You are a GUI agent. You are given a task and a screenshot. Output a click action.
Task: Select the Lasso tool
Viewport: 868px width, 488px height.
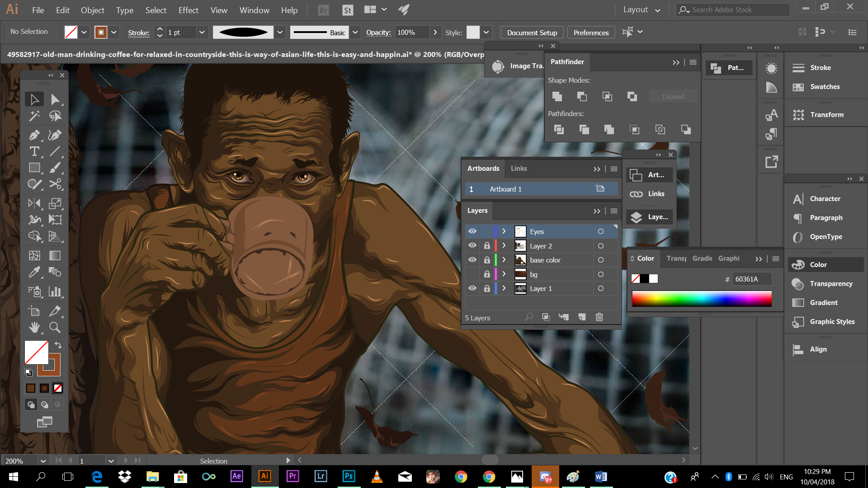(x=55, y=116)
